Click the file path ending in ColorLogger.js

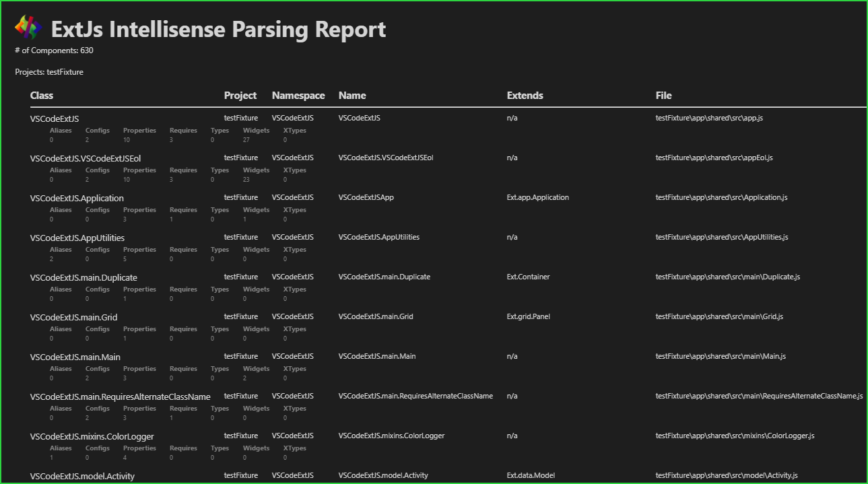[735, 436]
